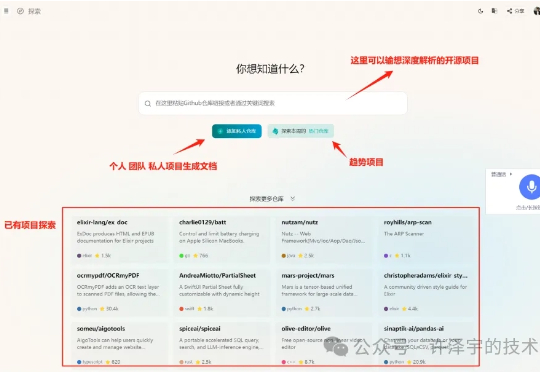The width and height of the screenshot is (540, 372).
Task: Click the star icon on mars-project/mars card
Action: point(307,309)
